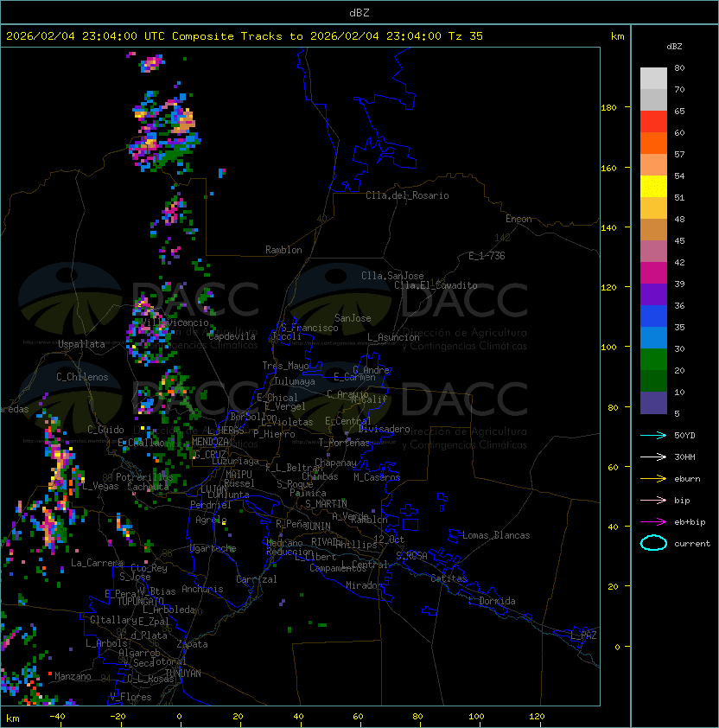Viewport: 719px width, 728px height.
Task: Click the 'MAIPU' map label
Action: click(x=239, y=475)
